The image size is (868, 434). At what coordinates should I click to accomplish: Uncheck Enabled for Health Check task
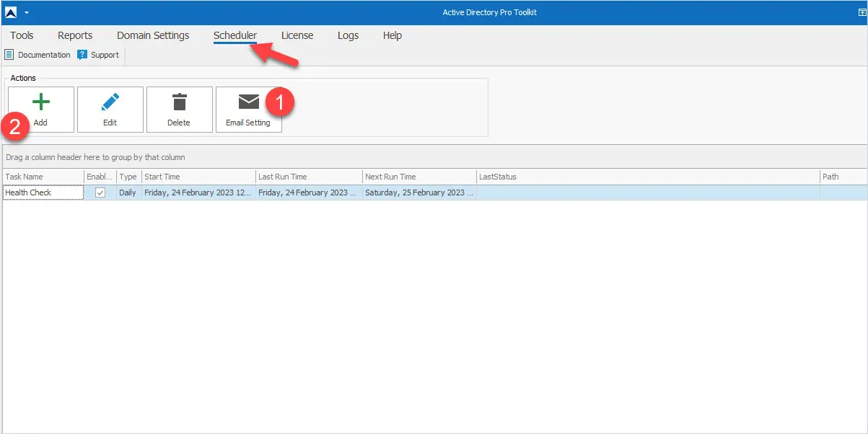100,192
